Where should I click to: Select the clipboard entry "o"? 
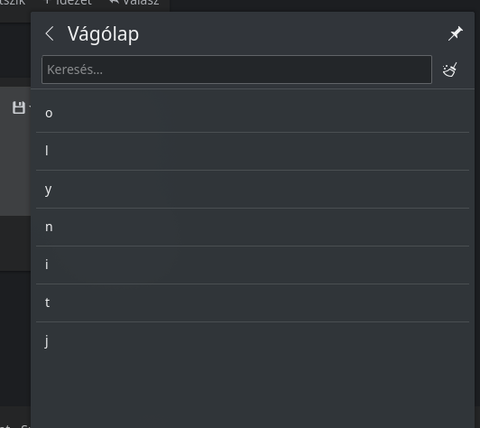[253, 114]
